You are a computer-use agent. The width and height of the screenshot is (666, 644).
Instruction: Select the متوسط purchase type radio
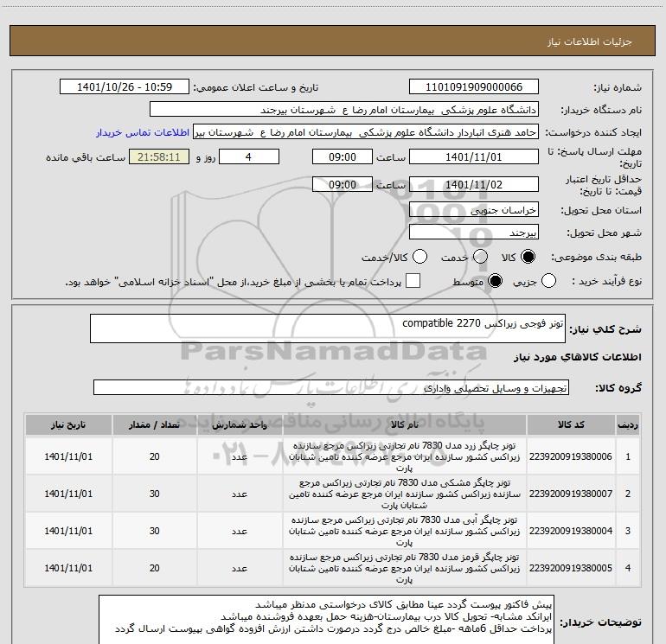tap(495, 281)
